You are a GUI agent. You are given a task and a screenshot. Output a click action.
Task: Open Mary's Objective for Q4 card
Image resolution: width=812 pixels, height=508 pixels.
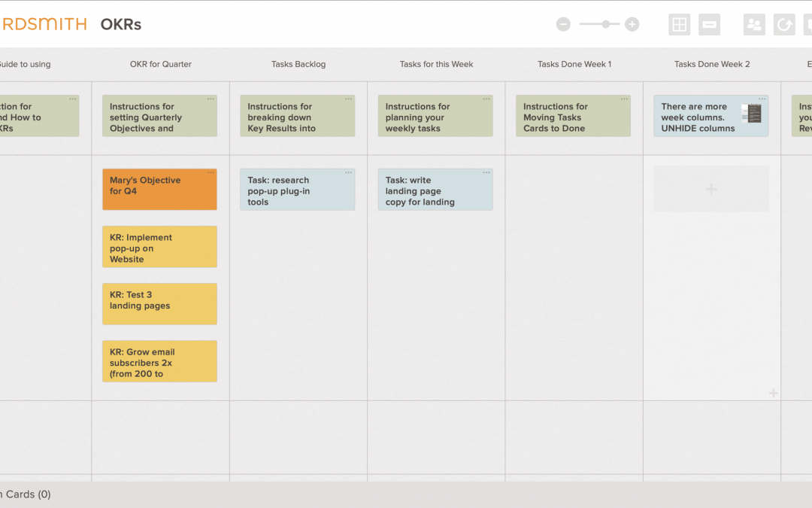(x=159, y=189)
